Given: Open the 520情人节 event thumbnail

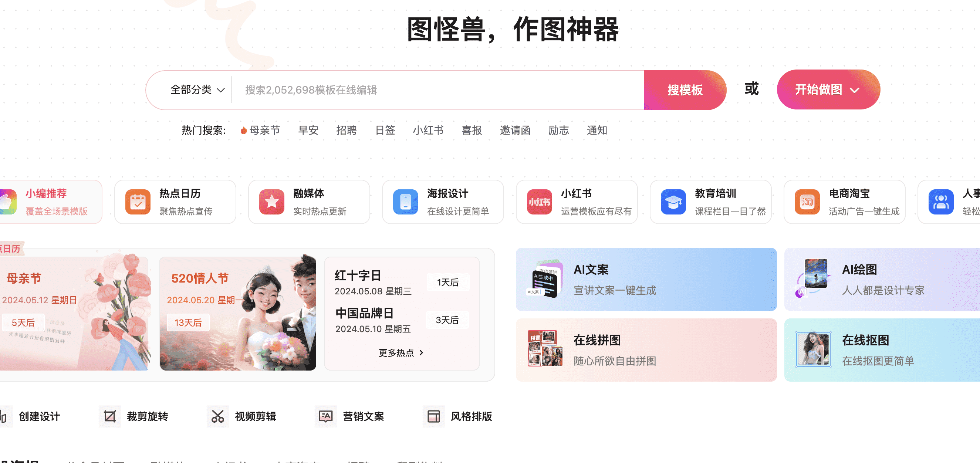Looking at the screenshot, I should [238, 314].
